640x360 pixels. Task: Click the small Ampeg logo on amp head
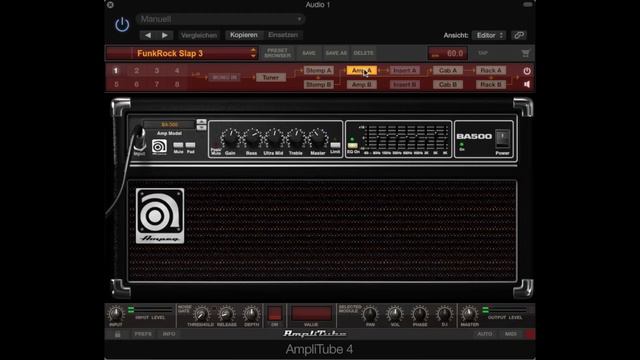click(x=159, y=146)
